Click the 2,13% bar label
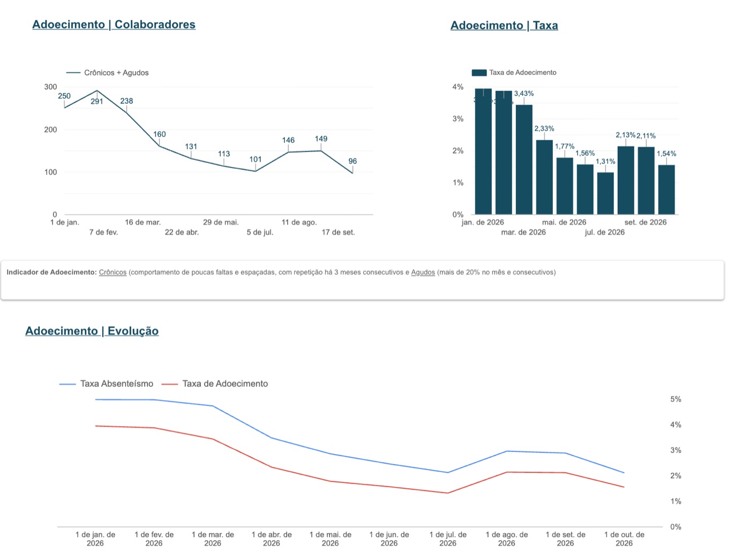This screenshot has height=560, width=750. (626, 135)
